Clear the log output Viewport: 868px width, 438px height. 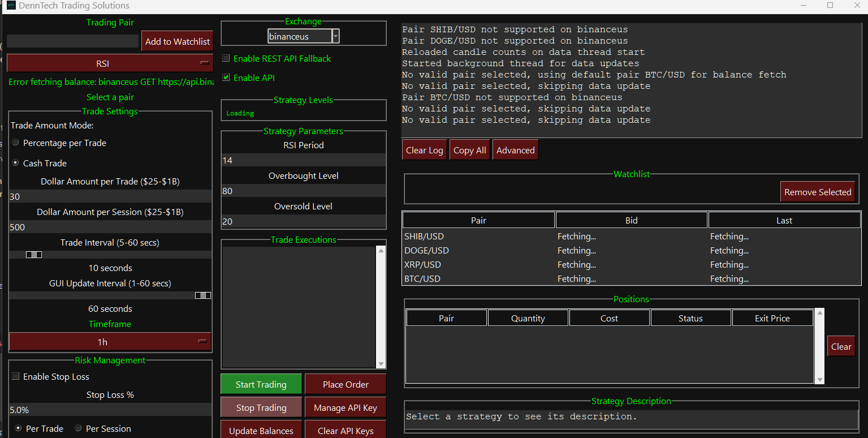tap(424, 149)
